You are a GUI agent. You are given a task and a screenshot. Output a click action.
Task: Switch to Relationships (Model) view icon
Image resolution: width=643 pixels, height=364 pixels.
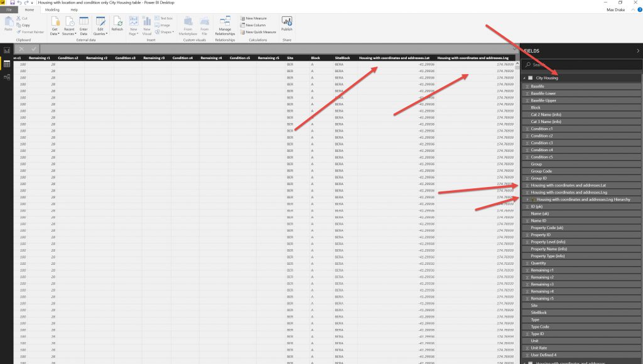[x=7, y=77]
